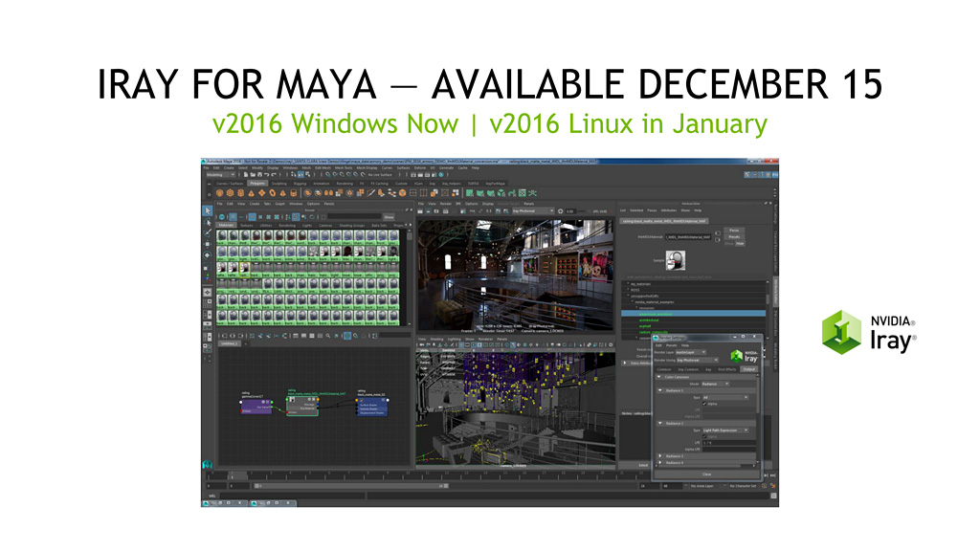Click the camera select icon in viewport toolbar

[422, 344]
